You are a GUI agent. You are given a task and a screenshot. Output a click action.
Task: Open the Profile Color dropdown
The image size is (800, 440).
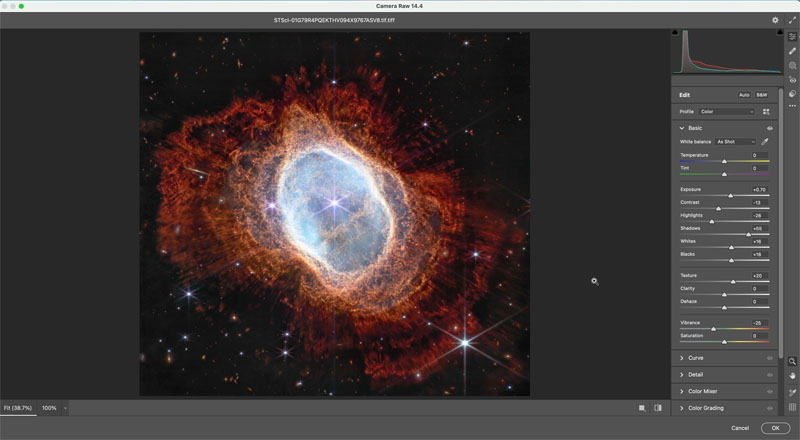point(726,111)
